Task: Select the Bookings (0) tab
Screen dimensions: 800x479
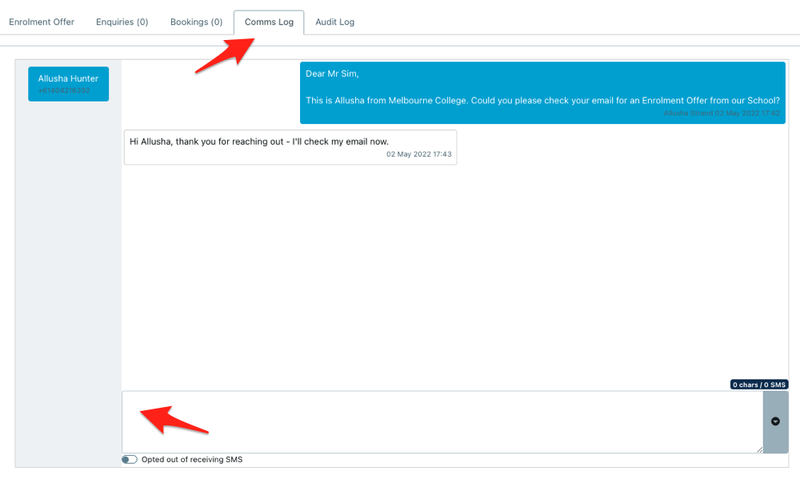Action: pos(196,22)
